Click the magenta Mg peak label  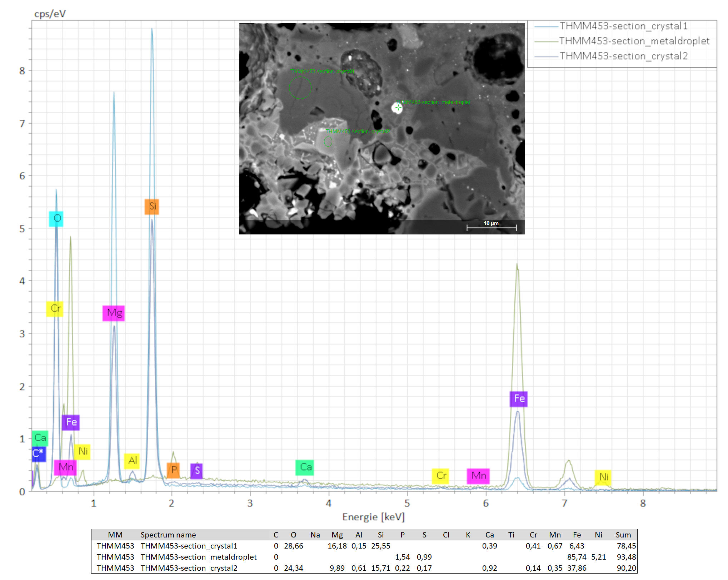(x=114, y=313)
